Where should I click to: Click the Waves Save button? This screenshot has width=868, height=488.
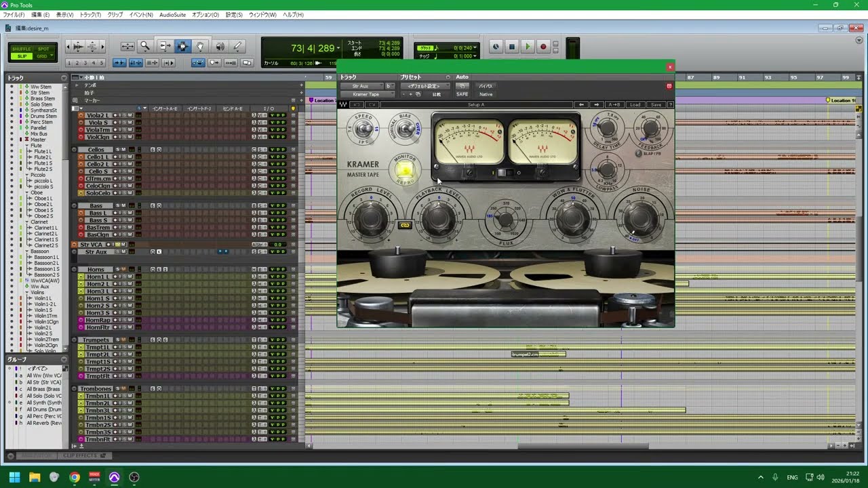[656, 104]
